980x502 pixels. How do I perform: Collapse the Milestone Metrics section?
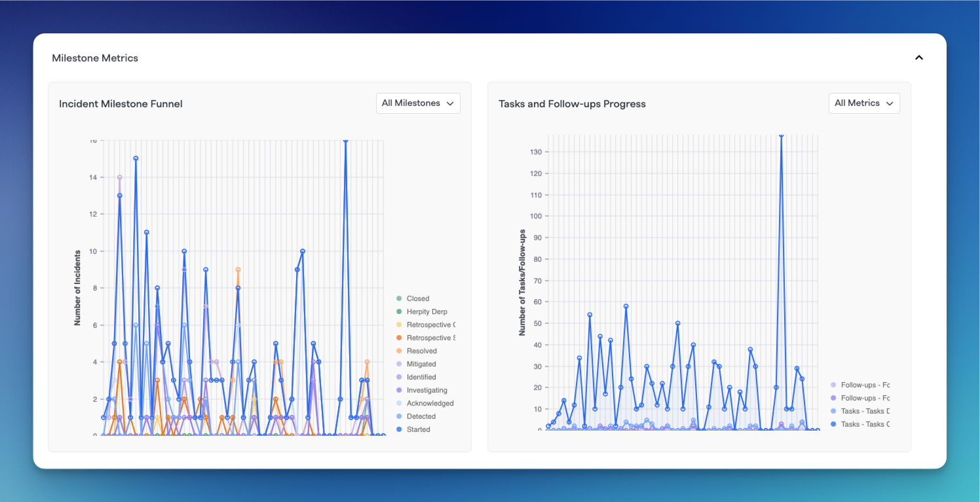pos(919,58)
